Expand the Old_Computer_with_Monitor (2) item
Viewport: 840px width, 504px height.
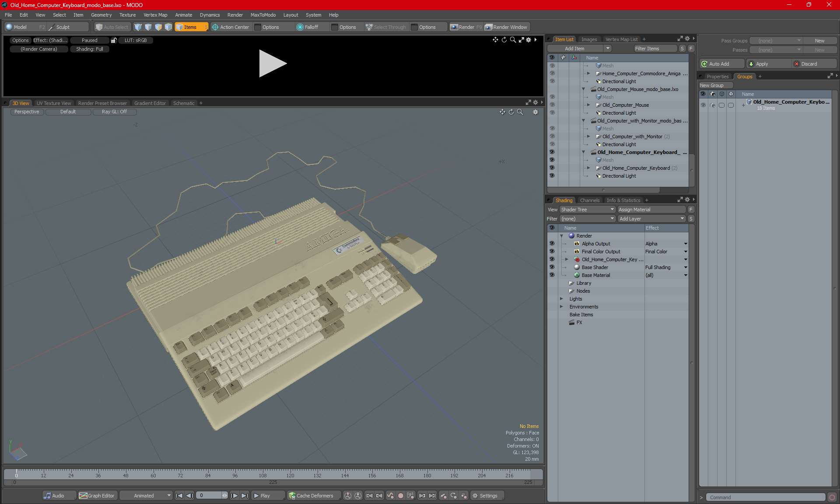pos(588,136)
